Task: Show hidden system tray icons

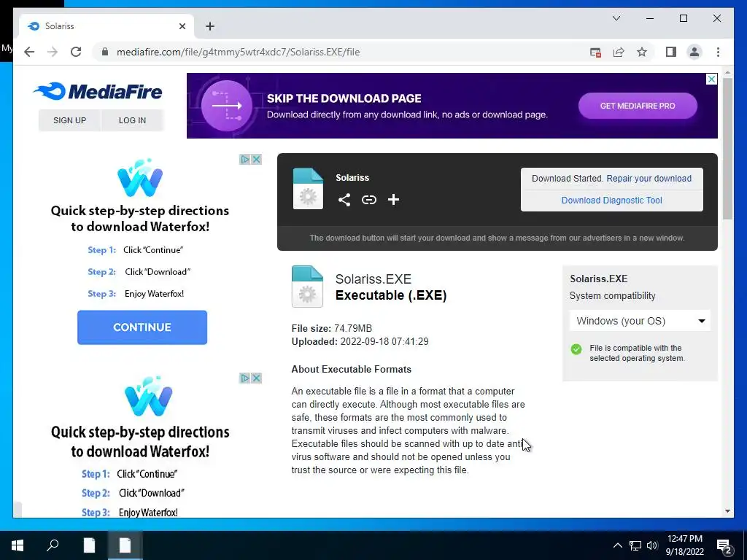Action: [x=617, y=545]
